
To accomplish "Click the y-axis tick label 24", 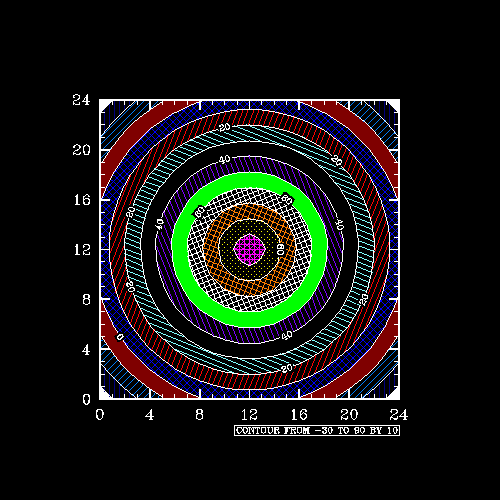I will 81,100.
